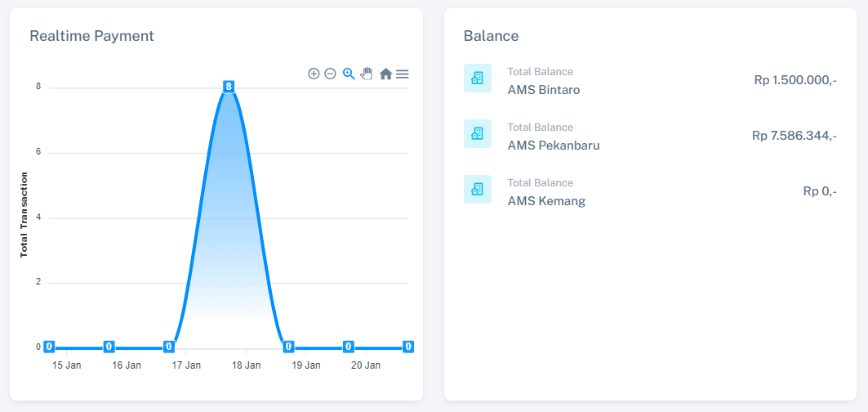Click the chart zoom out minus icon

point(330,74)
